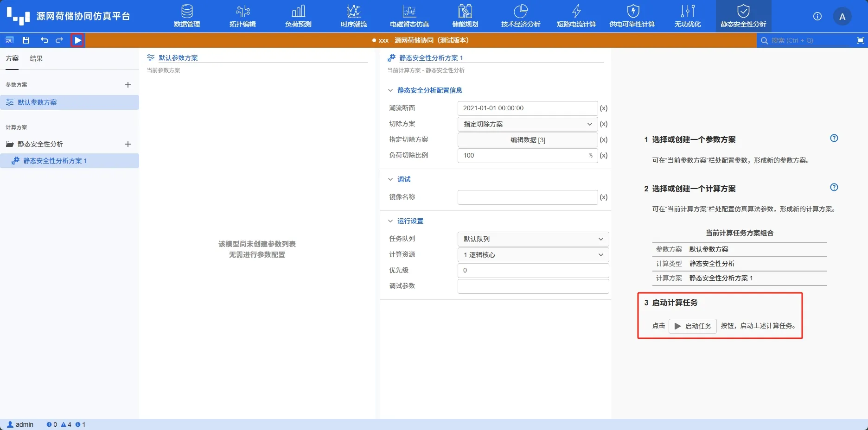868x430 pixels.
Task: Focus the 镜像名称 input field
Action: point(528,197)
